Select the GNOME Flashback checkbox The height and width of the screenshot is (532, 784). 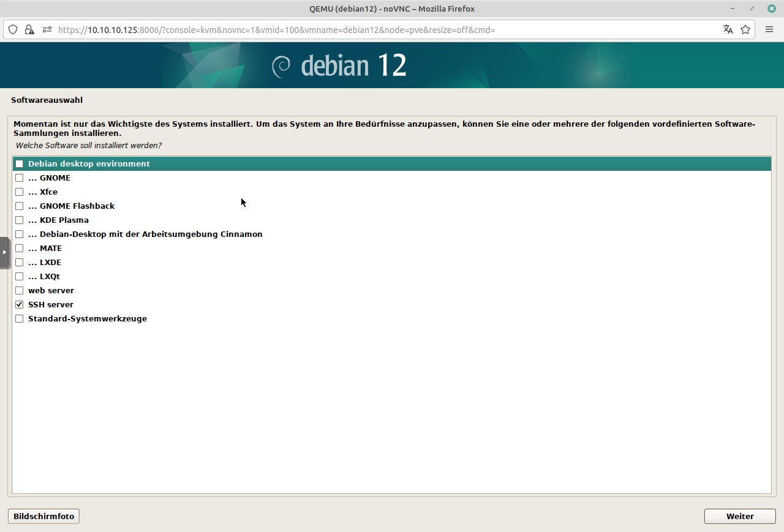click(20, 206)
